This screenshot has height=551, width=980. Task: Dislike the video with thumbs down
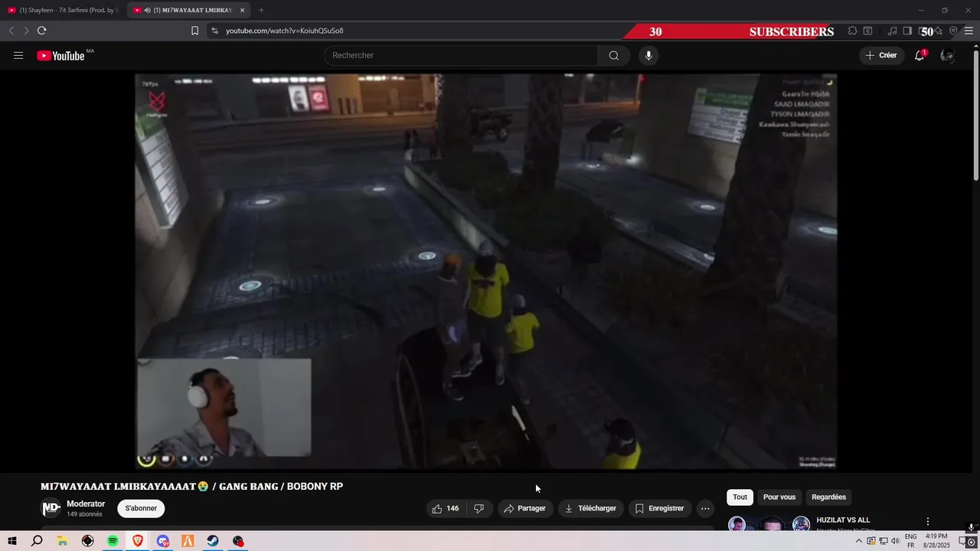pos(479,508)
